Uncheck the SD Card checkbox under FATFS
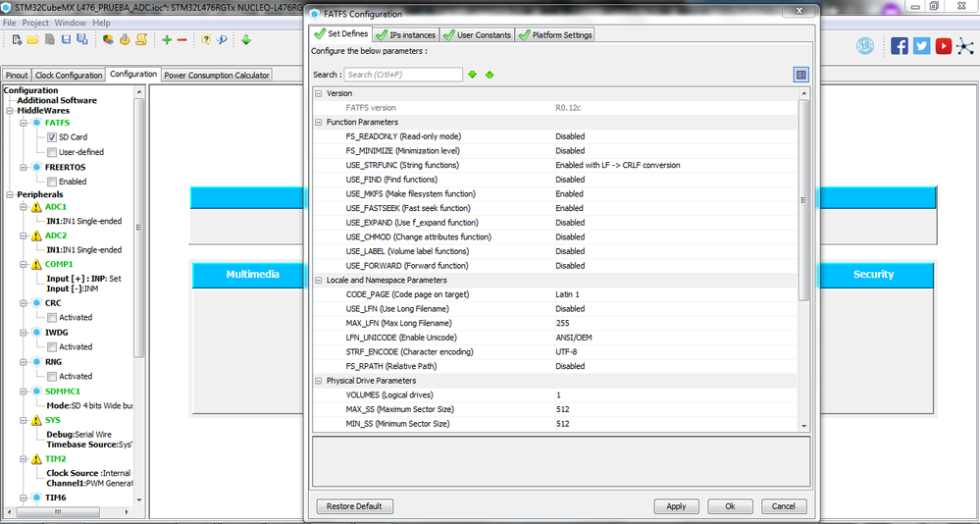The height and width of the screenshot is (524, 980). click(x=52, y=137)
